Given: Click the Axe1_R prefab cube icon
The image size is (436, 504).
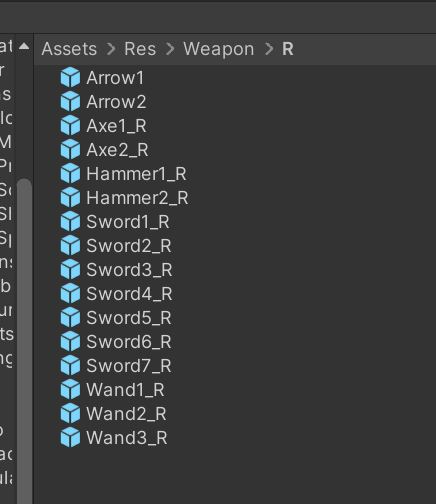Looking at the screenshot, I should [x=70, y=125].
